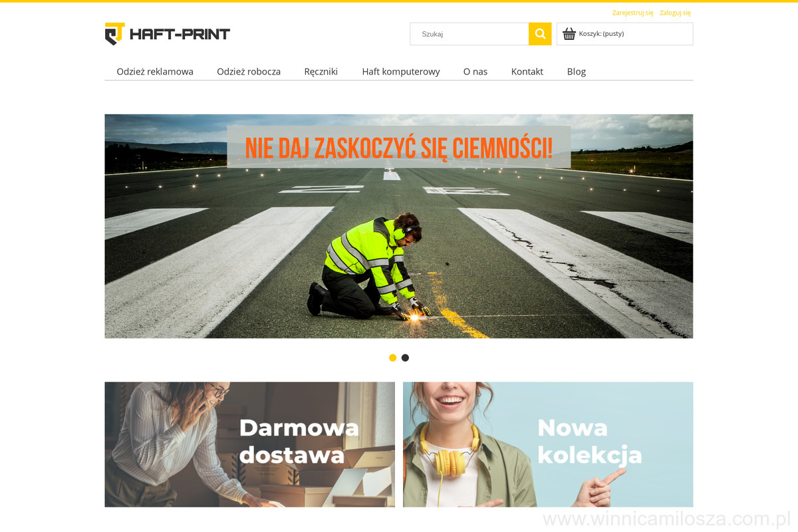Click the Zarejestruj się link

pos(632,13)
